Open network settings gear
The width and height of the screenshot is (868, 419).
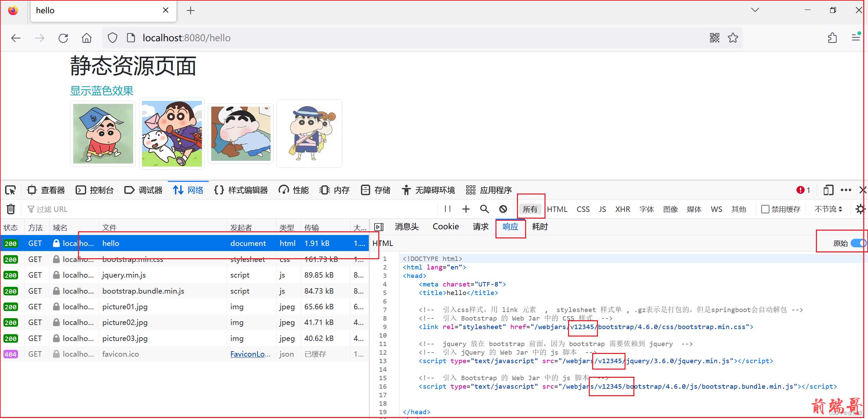coord(860,209)
